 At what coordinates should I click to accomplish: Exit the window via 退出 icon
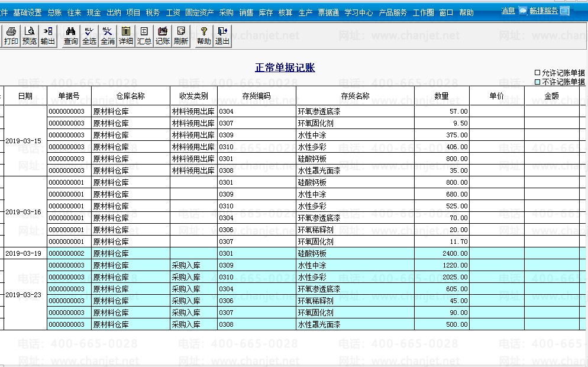pyautogui.click(x=222, y=36)
